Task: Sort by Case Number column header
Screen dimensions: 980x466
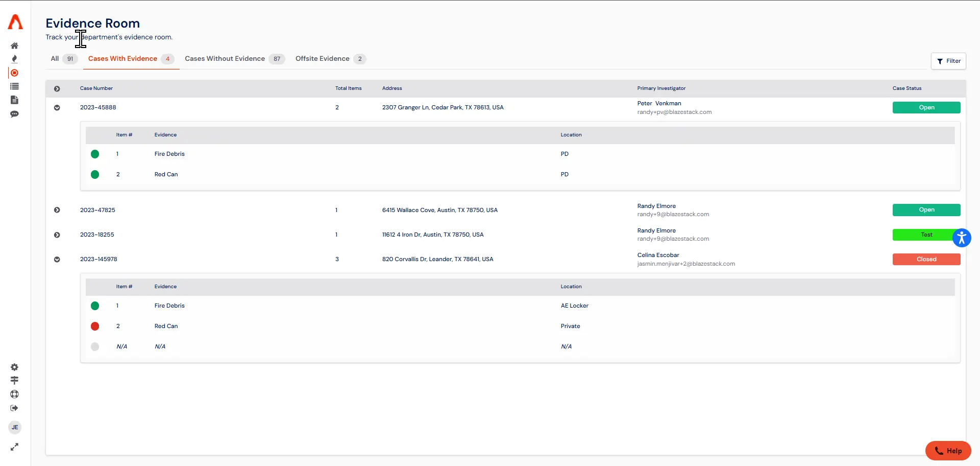Action: [96, 88]
